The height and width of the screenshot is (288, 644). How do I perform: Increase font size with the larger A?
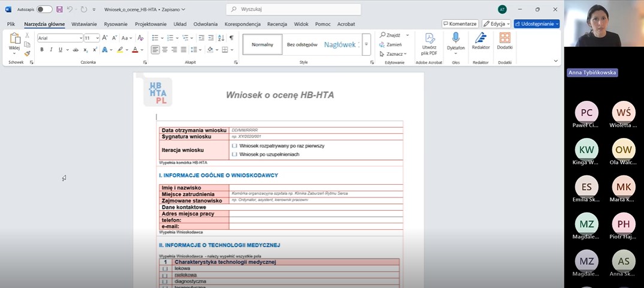(105, 38)
